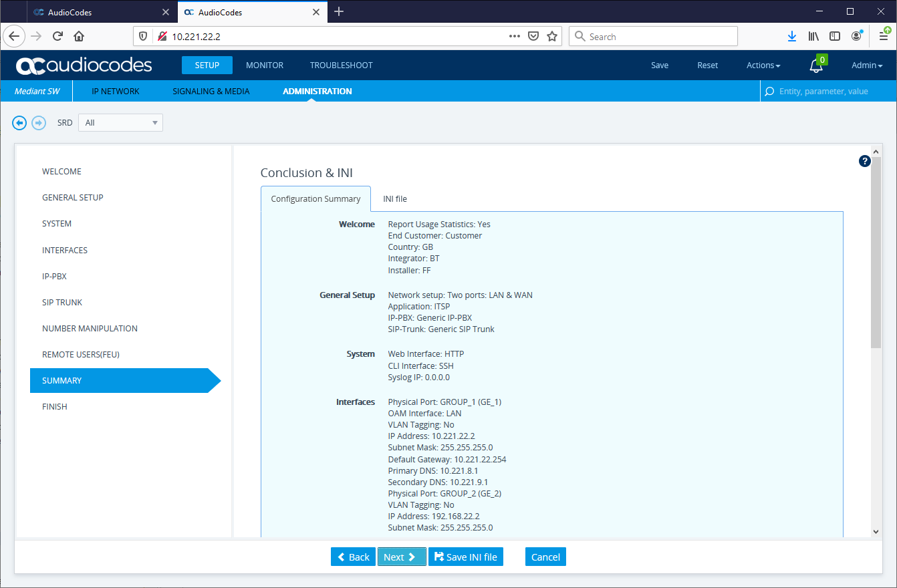This screenshot has height=588, width=897.
Task: Open Firefox library icon
Action: (x=813, y=37)
